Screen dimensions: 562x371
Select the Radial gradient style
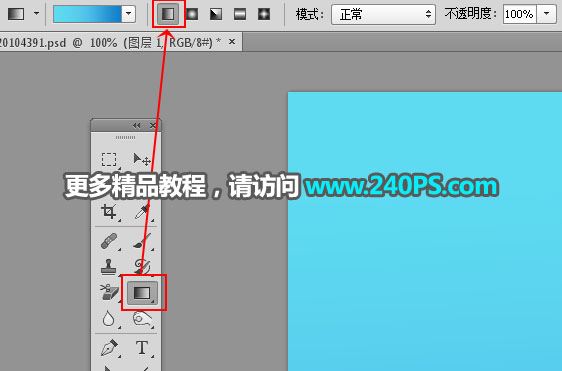[192, 14]
